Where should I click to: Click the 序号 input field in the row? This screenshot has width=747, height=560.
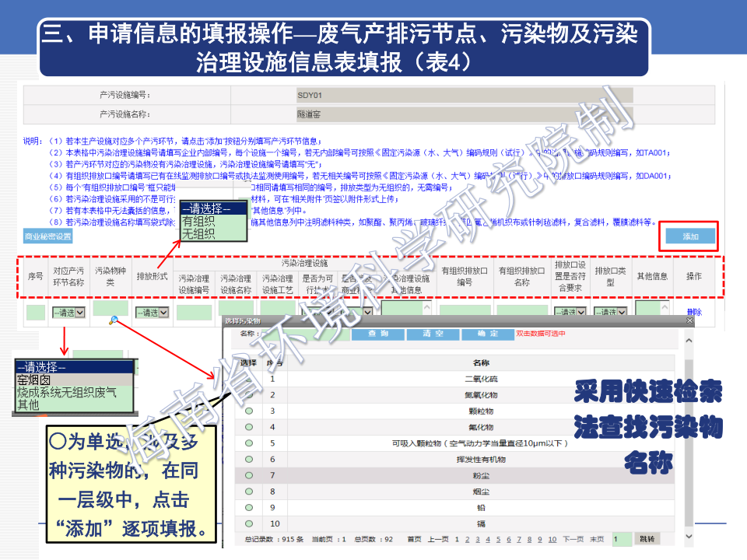click(36, 313)
